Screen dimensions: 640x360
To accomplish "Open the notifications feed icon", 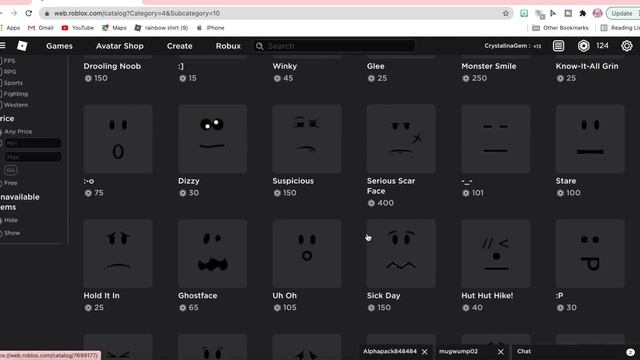I will click(x=558, y=46).
